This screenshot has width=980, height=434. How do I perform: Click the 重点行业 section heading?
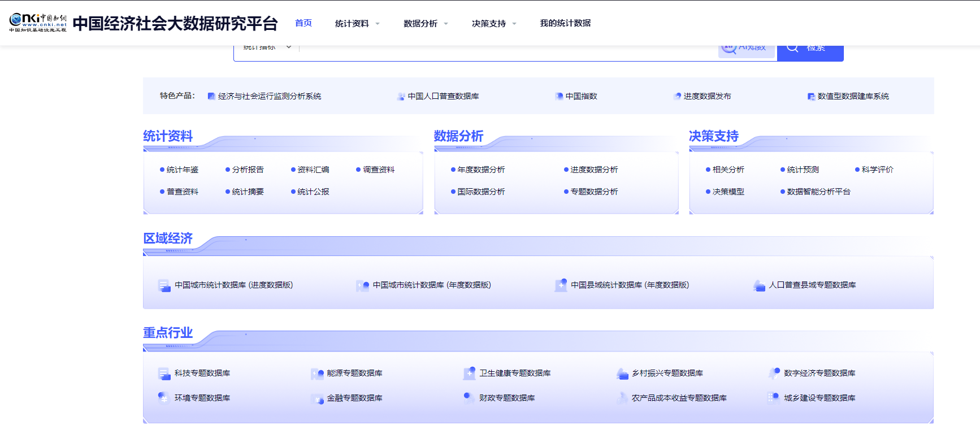(168, 333)
